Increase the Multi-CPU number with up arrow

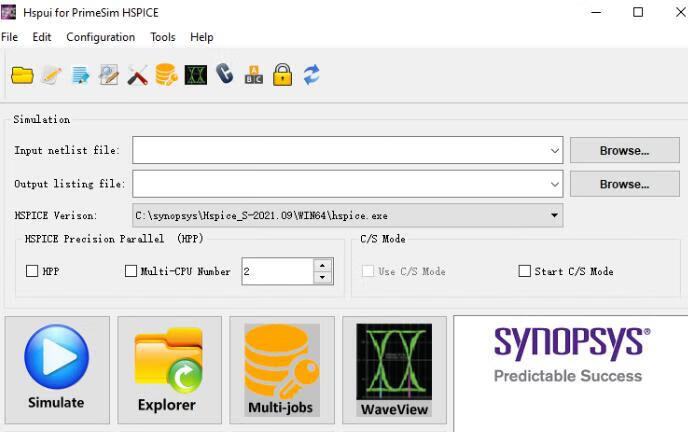coord(322,265)
